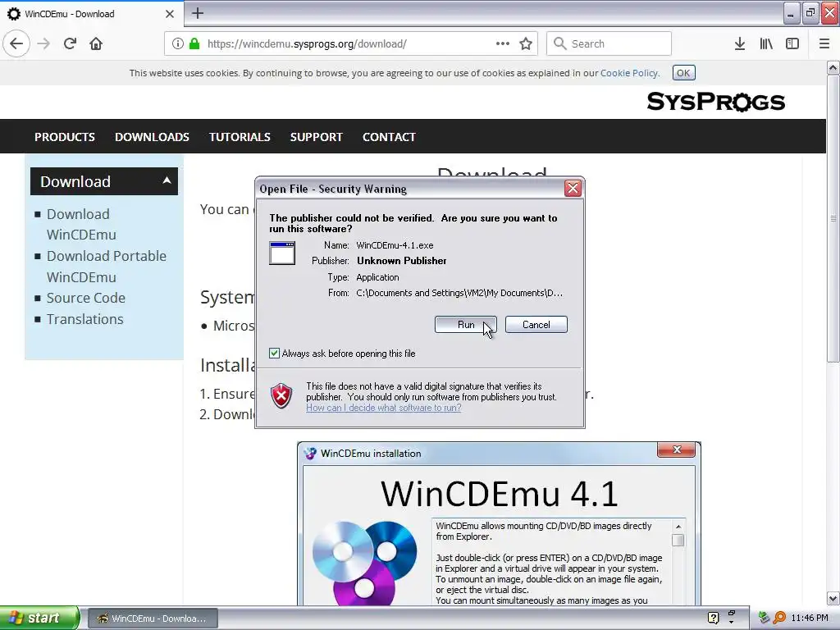Click the taskbar clock 11:46 PM
This screenshot has height=630, width=840.
(810, 618)
